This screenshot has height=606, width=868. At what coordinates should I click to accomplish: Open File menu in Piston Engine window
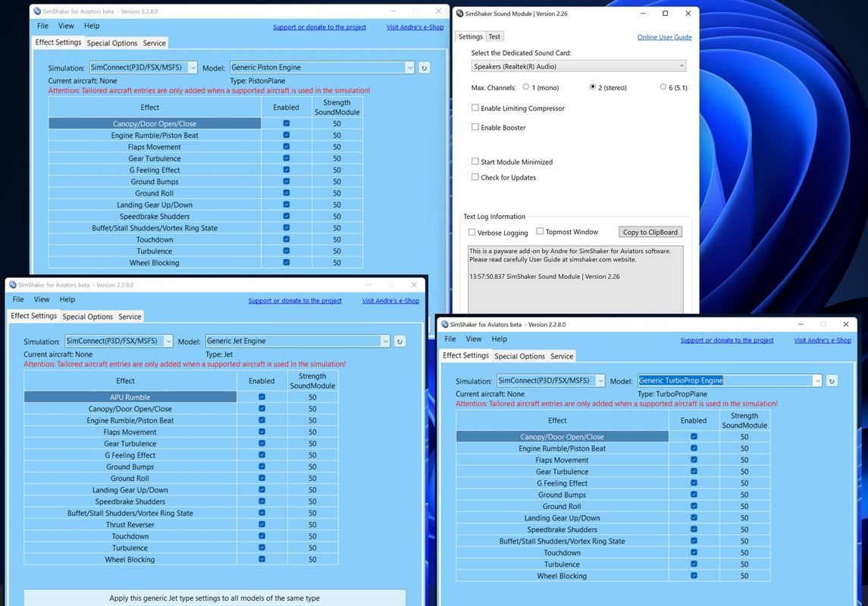(x=42, y=26)
